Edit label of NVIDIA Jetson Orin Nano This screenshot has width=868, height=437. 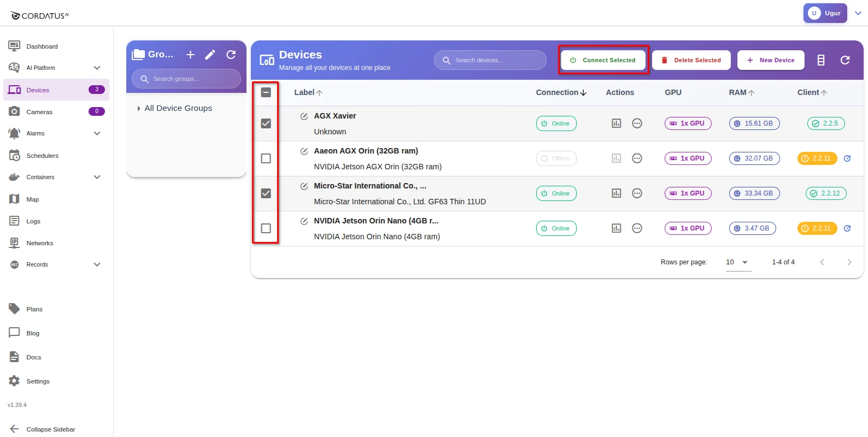point(304,221)
